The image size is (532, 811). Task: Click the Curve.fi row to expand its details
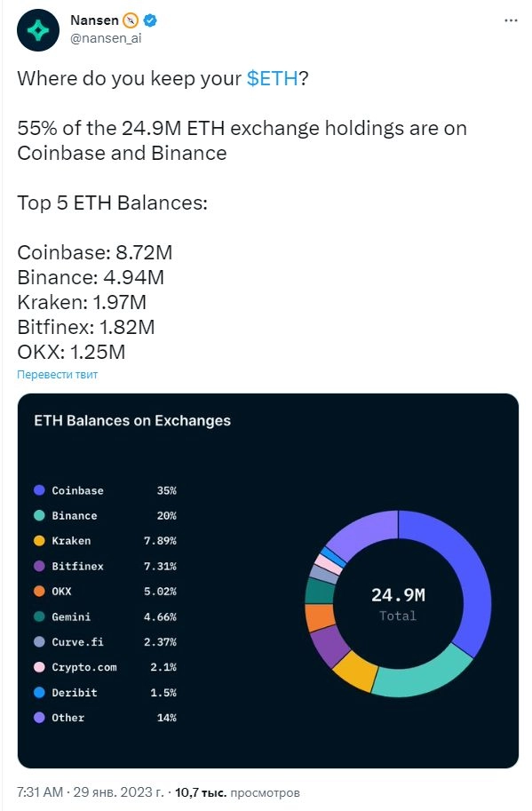[x=76, y=642]
